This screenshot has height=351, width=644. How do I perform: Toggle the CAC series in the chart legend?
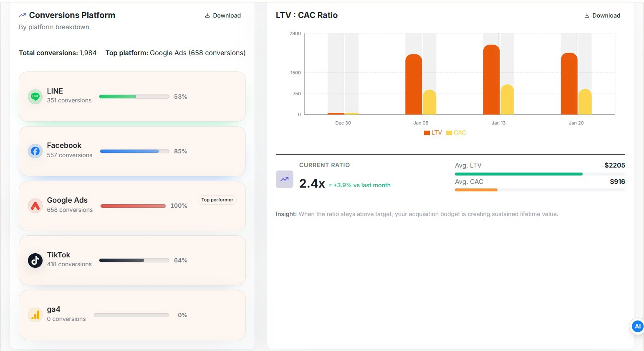pyautogui.click(x=456, y=132)
